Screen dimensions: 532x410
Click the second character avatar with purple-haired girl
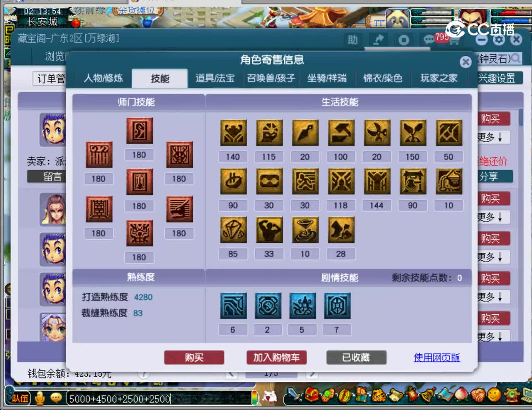(53, 209)
